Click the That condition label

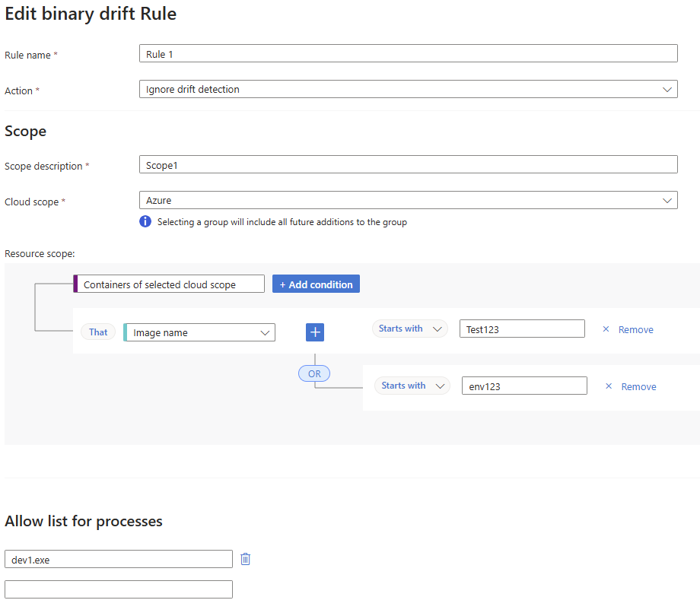(x=98, y=332)
